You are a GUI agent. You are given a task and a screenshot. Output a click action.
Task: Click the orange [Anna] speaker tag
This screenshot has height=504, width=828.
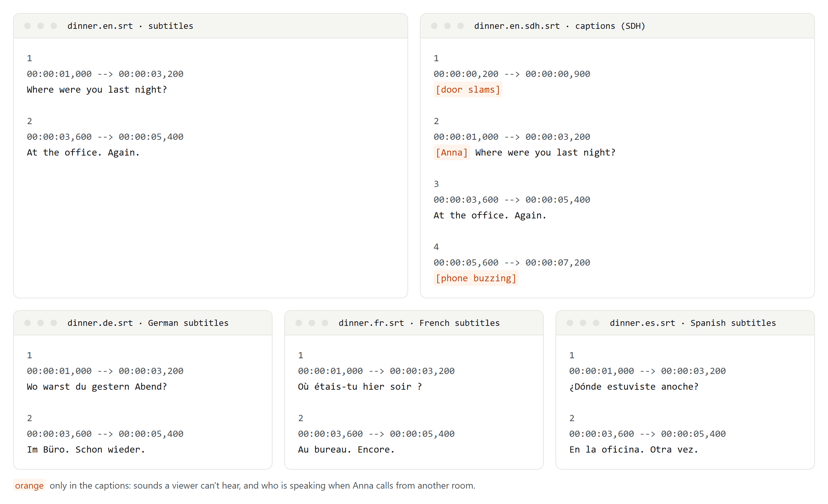pyautogui.click(x=451, y=153)
